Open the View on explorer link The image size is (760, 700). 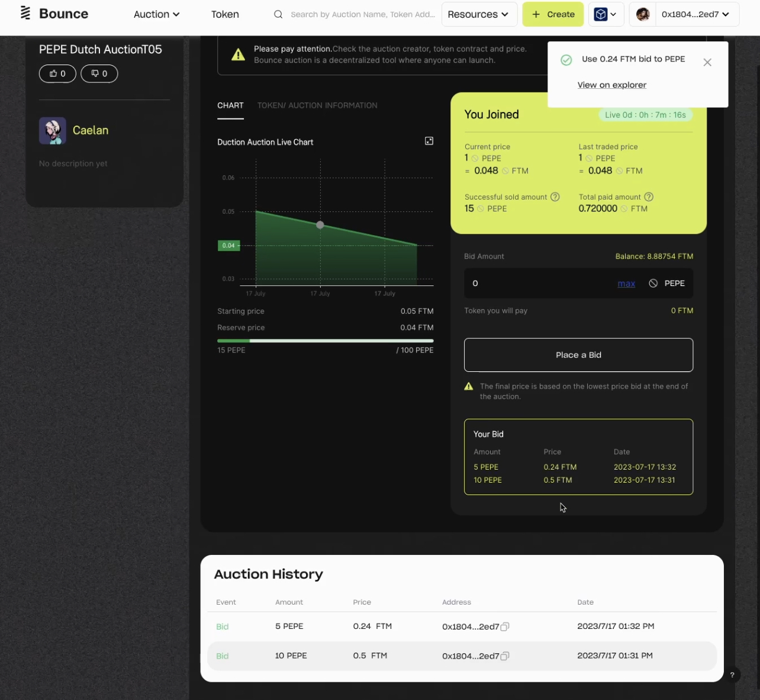[611, 85]
